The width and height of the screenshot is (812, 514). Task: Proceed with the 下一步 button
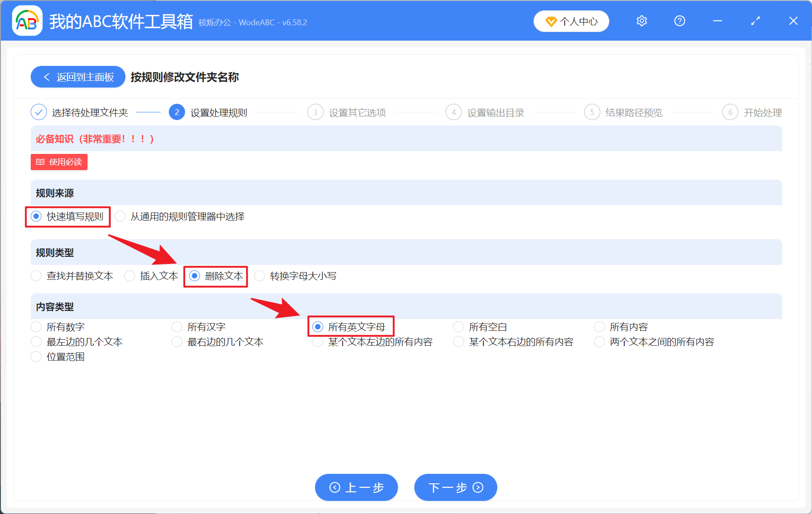[x=455, y=487]
